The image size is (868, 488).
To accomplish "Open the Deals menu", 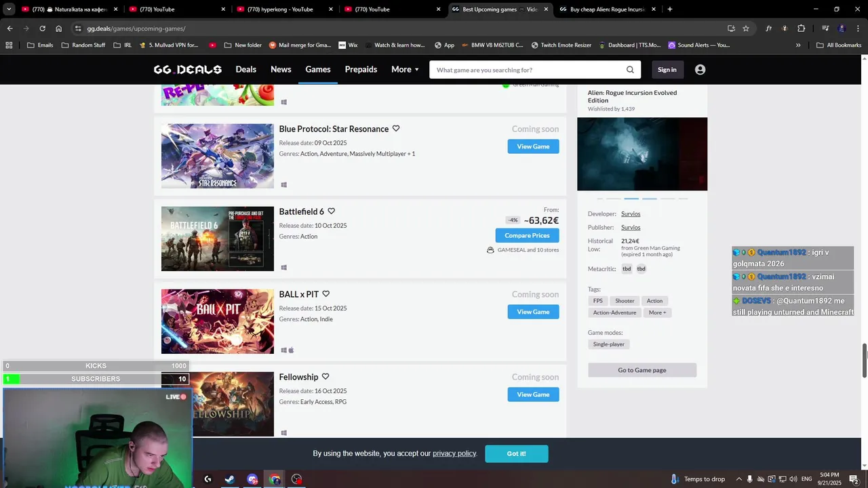I will (245, 70).
